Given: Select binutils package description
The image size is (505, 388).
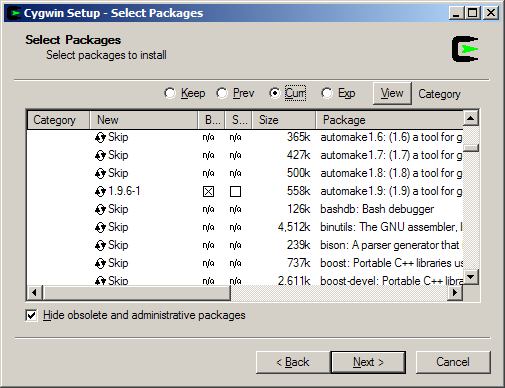Looking at the screenshot, I should coord(391,227).
